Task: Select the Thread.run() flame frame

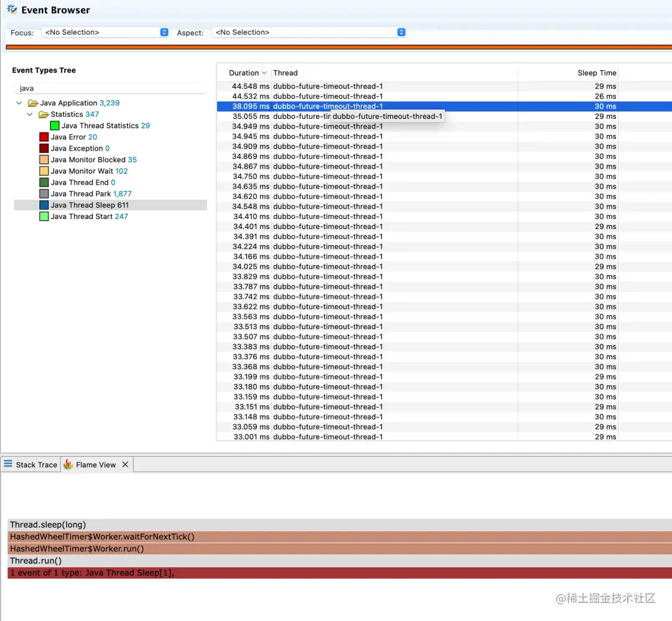Action: [x=340, y=561]
